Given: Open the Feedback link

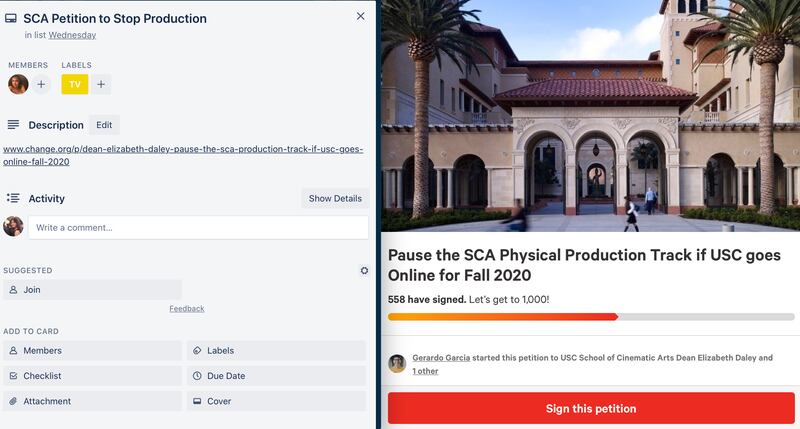Looking at the screenshot, I should coord(187,309).
